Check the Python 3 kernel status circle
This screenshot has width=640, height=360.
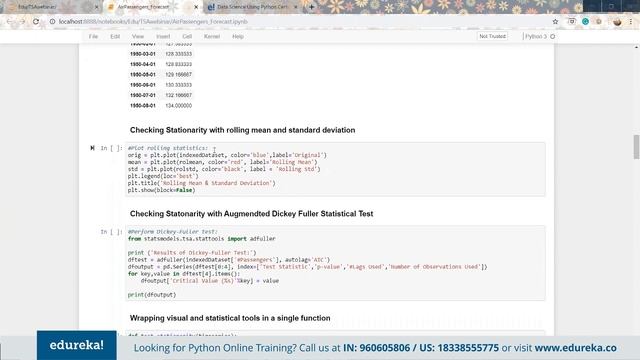(x=553, y=36)
